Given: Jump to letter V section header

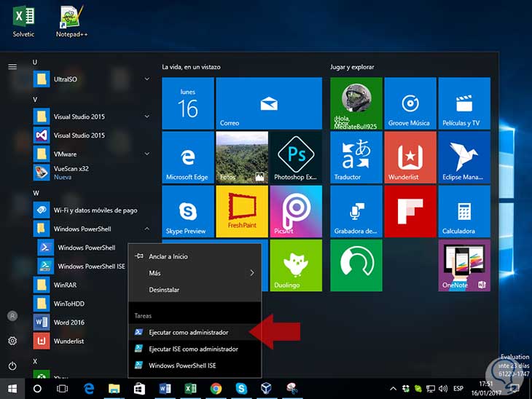Looking at the screenshot, I should 35,99.
